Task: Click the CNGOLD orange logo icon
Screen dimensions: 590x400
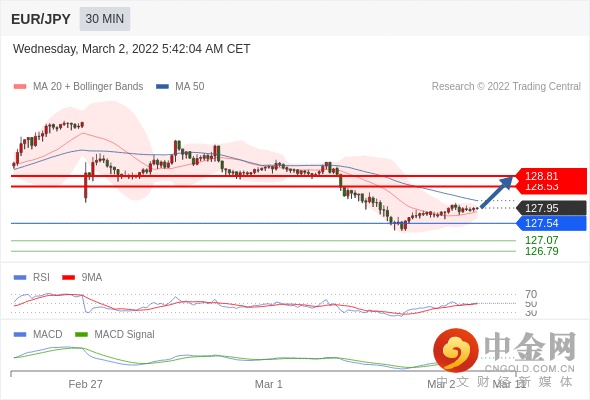Action: tap(456, 351)
